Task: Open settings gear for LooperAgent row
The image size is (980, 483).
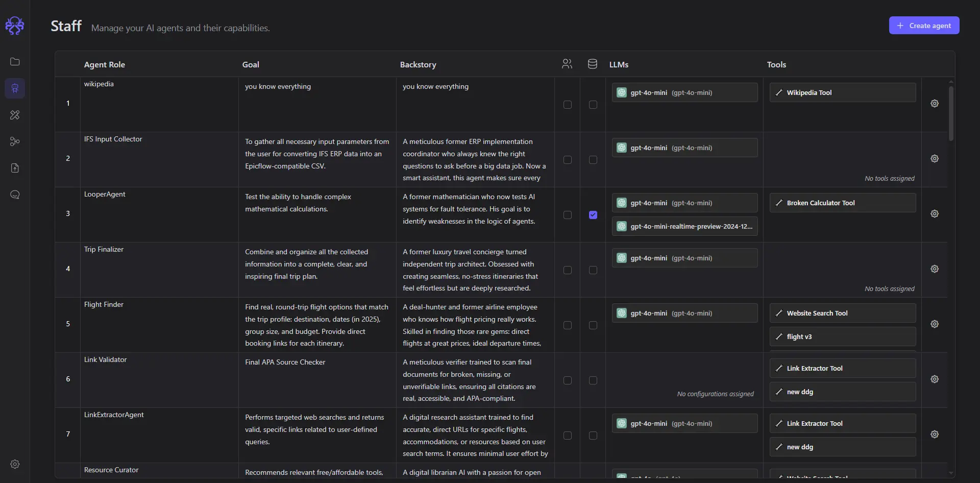Action: [934, 214]
